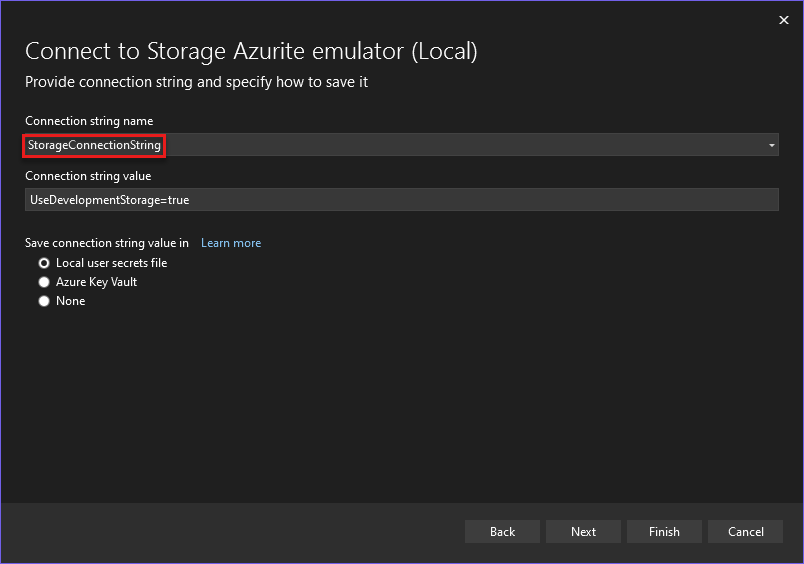Focus the UseDevelopmentStorage=true value field

(401, 199)
